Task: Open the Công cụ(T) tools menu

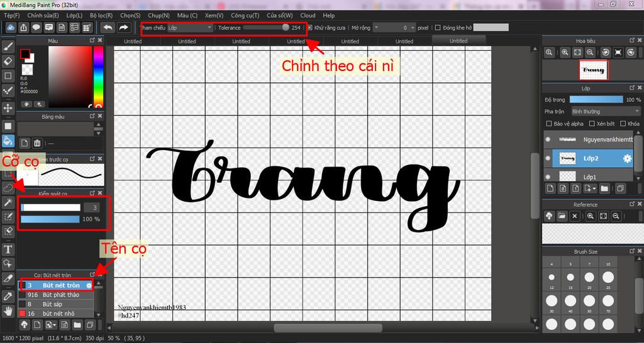Action: pyautogui.click(x=245, y=15)
